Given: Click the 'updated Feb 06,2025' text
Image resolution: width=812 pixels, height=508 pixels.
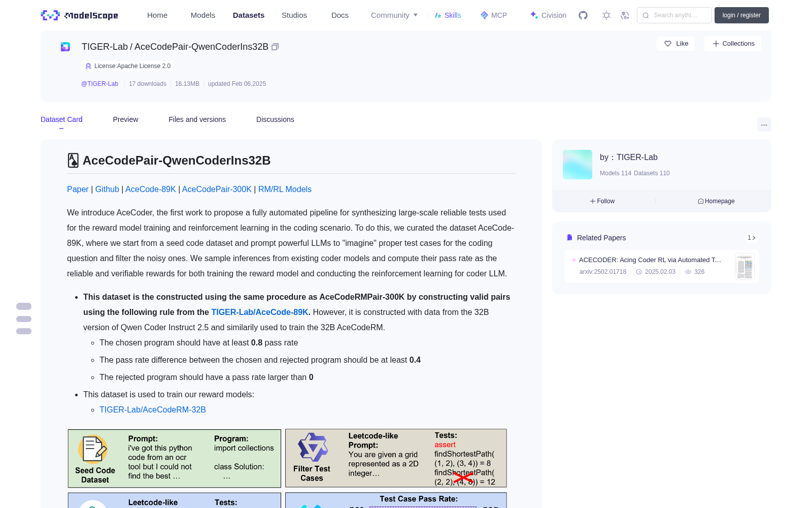Looking at the screenshot, I should click(237, 84).
